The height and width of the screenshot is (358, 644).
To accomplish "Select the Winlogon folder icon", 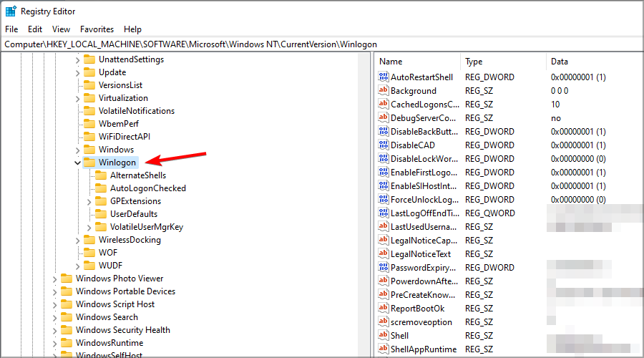I will click(x=89, y=163).
